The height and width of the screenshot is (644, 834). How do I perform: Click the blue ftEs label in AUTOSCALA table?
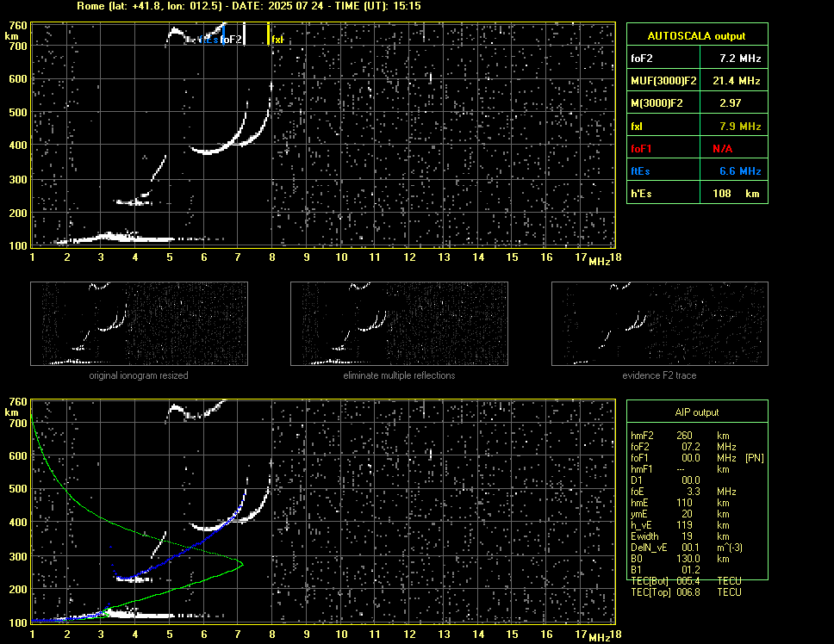coord(640,171)
